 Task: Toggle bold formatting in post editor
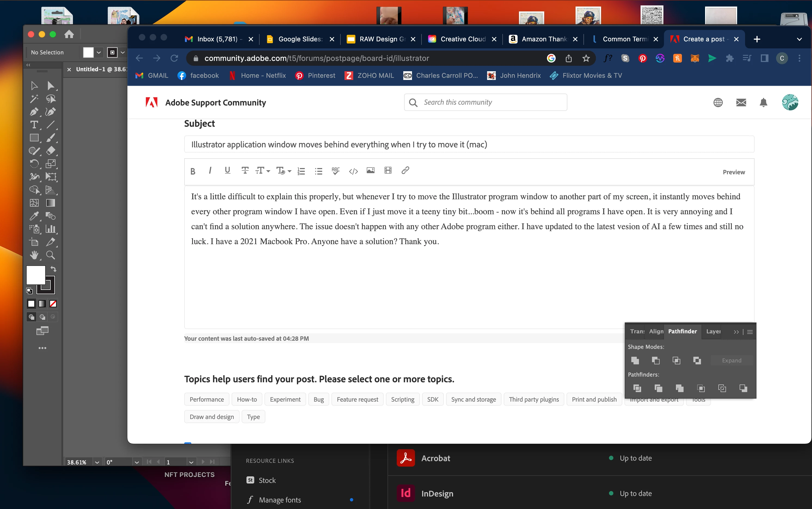pyautogui.click(x=193, y=171)
